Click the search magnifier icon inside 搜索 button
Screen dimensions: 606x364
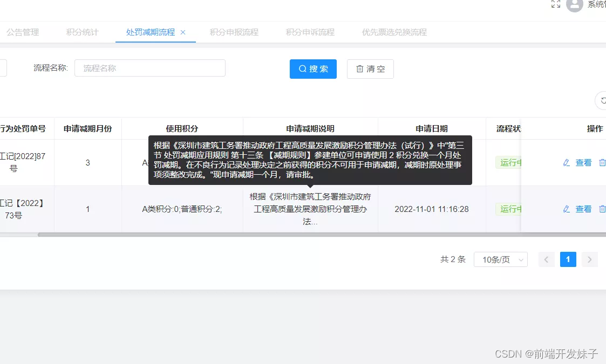pyautogui.click(x=302, y=68)
